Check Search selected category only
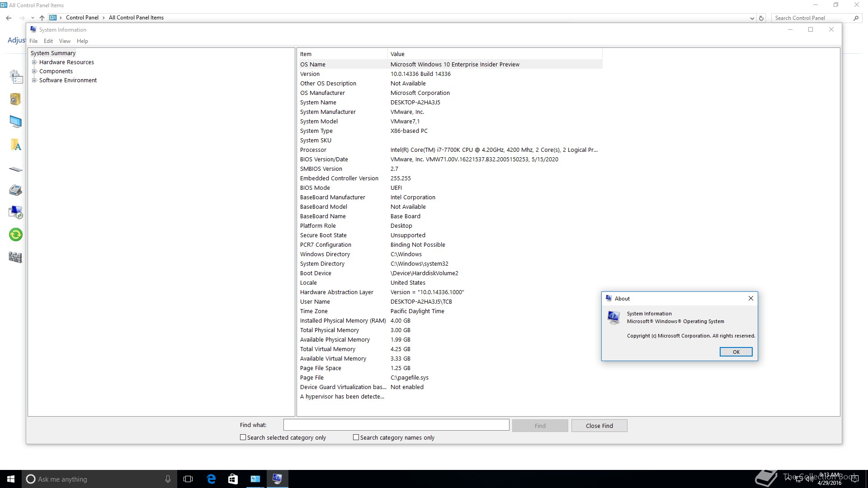Image resolution: width=868 pixels, height=488 pixels. click(x=243, y=437)
